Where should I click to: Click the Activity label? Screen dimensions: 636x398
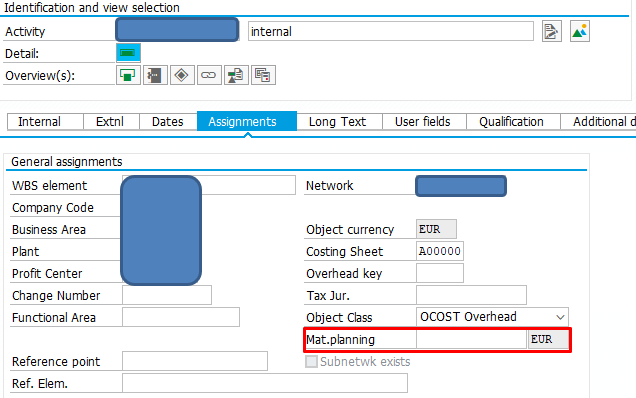point(25,32)
